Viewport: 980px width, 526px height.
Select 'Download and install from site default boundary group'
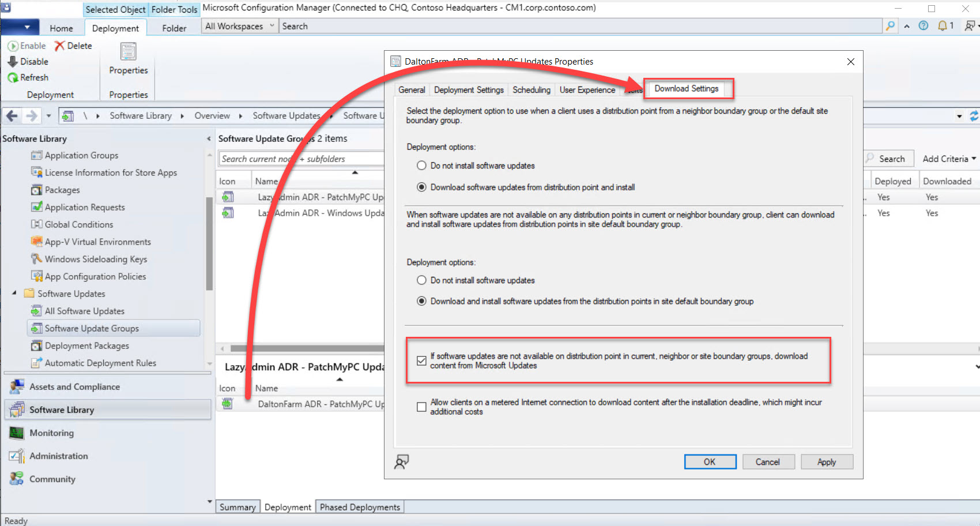click(421, 301)
